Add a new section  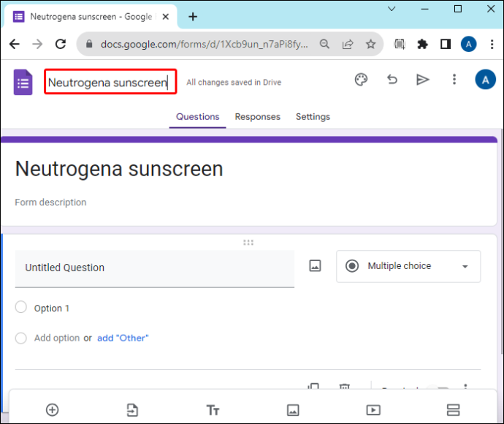[453, 410]
